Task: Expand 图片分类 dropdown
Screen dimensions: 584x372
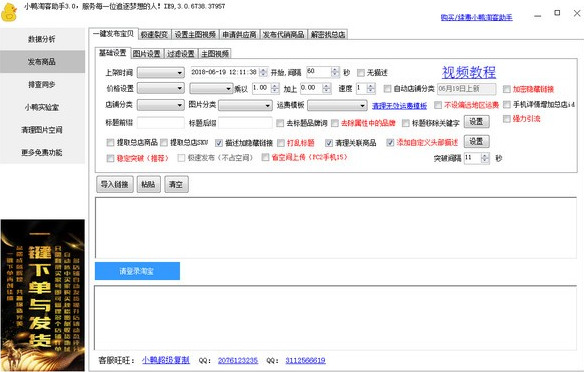Action: (x=245, y=106)
